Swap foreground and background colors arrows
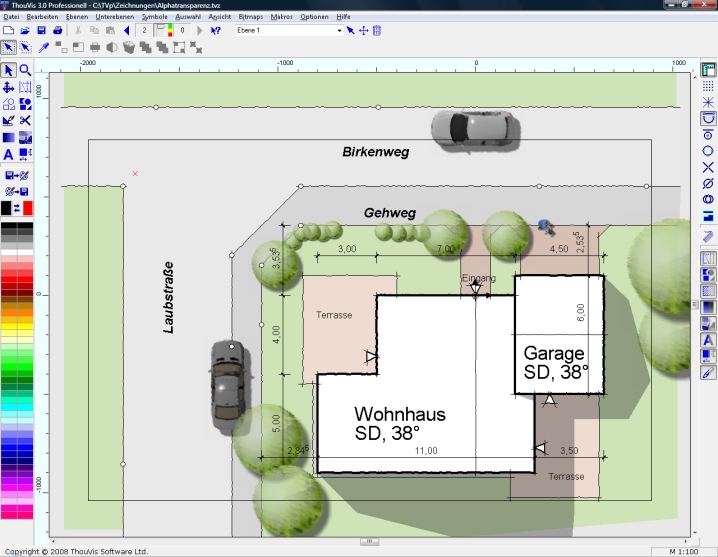 click(17, 207)
